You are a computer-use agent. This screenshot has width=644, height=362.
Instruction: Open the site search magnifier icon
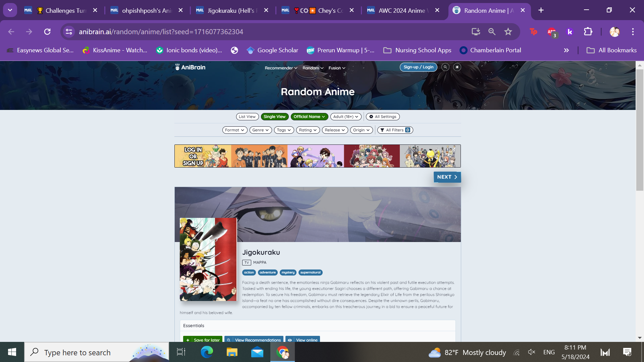point(445,67)
